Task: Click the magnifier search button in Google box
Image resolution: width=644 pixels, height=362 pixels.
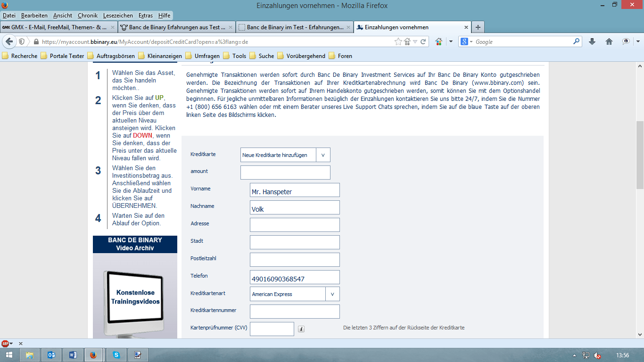Action: coord(577,41)
